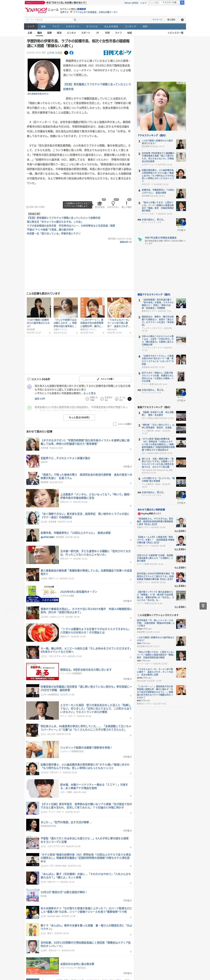The height and width of the screenshot is (980, 210).
Task: Click the Yahoo!ショッピング badge link
Action: (x=35, y=3)
